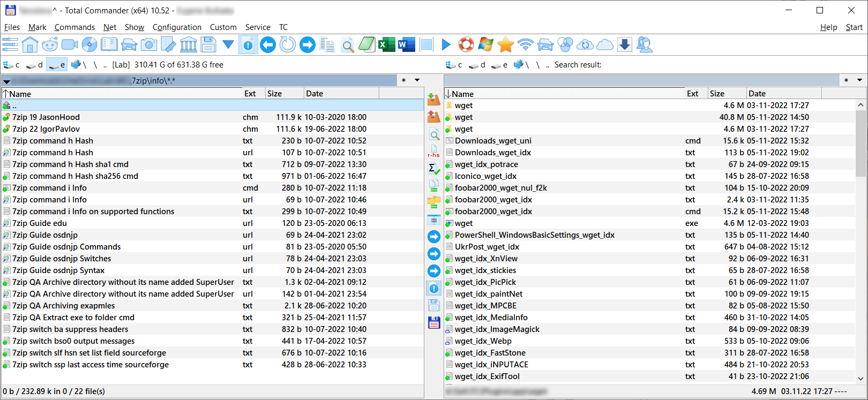Open Excel from the toolbar
The width and height of the screenshot is (868, 400).
tap(386, 45)
